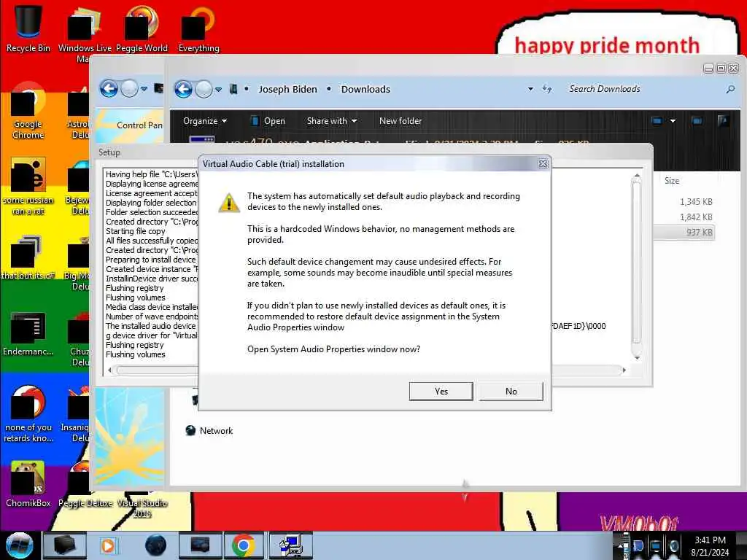Screen dimensions: 747x560
Task: Open the Recycle Bin desktop icon
Action: point(28,27)
